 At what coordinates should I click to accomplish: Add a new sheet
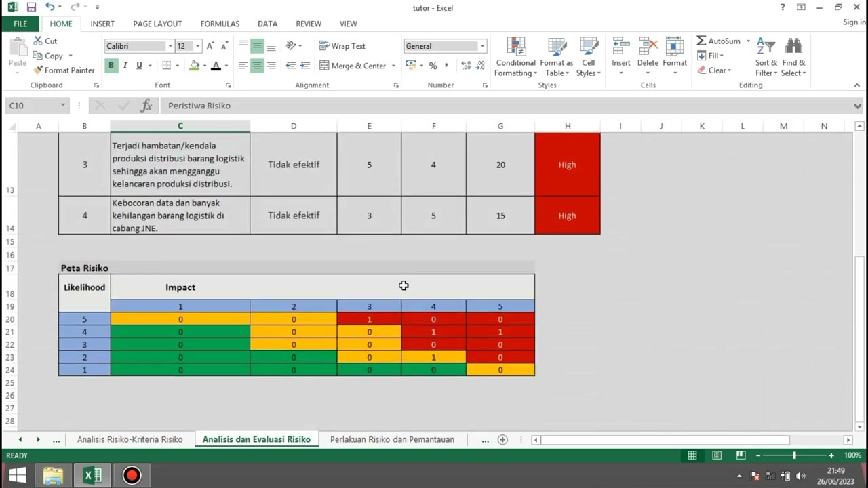tap(502, 439)
